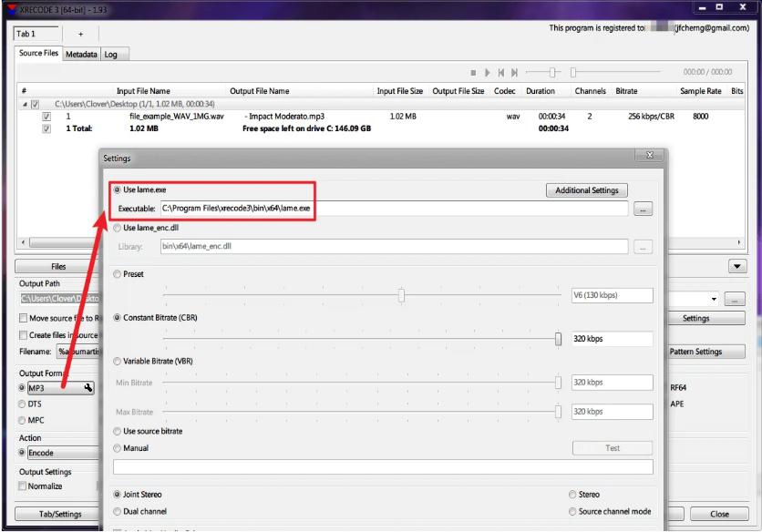Sort by Duration column header

[541, 91]
